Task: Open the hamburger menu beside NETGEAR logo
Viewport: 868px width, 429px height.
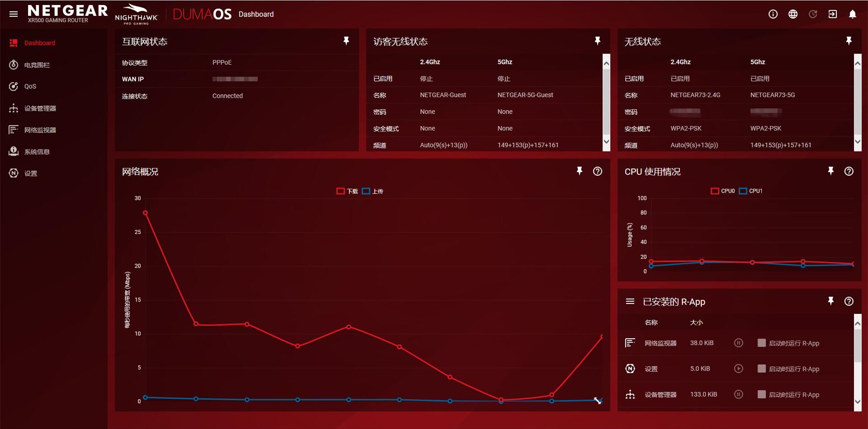Action: [14, 14]
